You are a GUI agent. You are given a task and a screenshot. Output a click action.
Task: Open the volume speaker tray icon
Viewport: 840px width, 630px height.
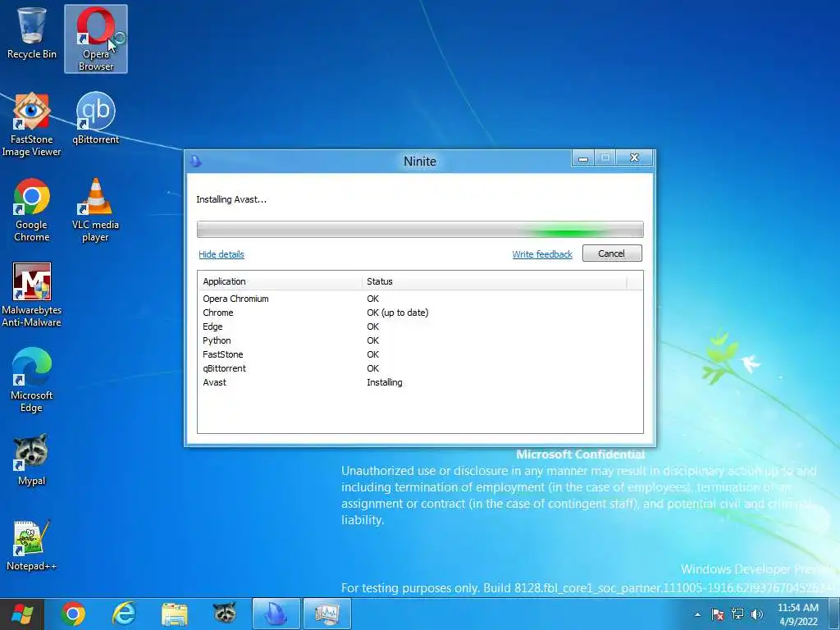point(756,614)
